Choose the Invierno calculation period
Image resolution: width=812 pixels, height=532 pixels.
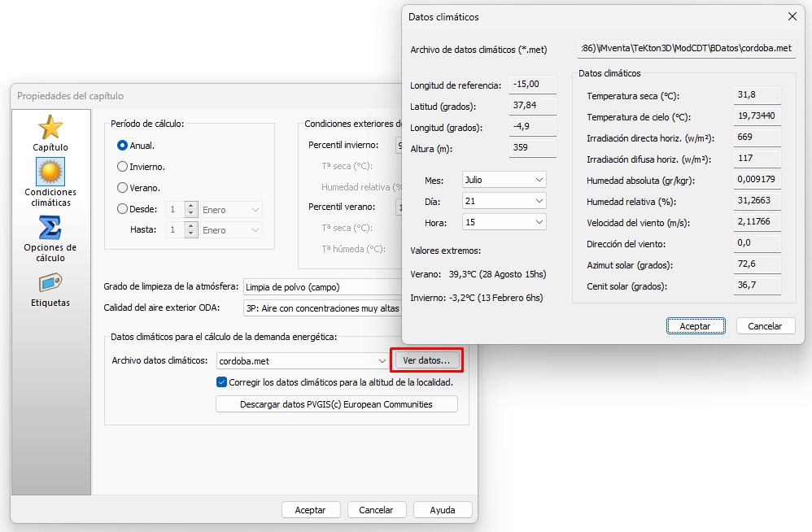point(123,167)
